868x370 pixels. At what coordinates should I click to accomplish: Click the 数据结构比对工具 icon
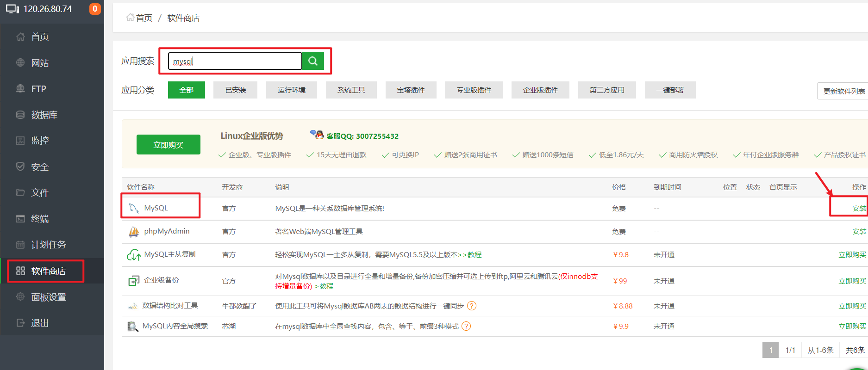click(132, 306)
